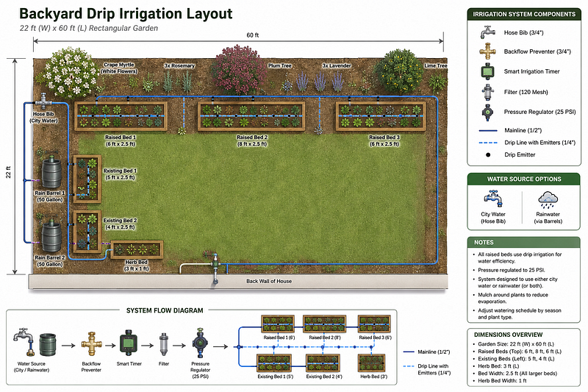Click Pressure Regulator in the flow diagram
The image size is (588, 392).
200,343
